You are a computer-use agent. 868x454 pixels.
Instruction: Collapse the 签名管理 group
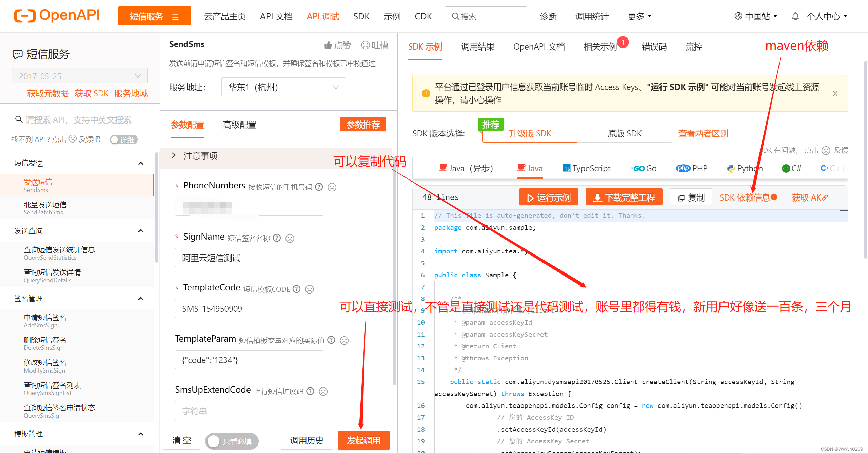141,298
